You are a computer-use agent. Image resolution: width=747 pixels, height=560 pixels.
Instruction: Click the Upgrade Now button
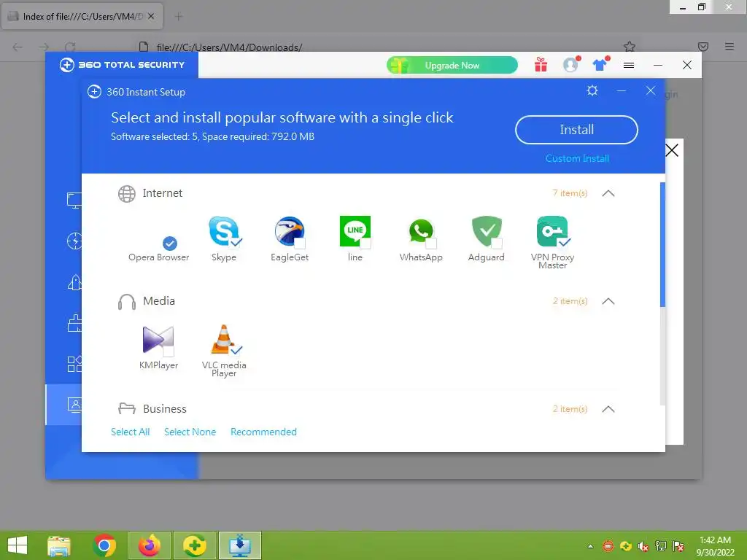click(x=452, y=65)
